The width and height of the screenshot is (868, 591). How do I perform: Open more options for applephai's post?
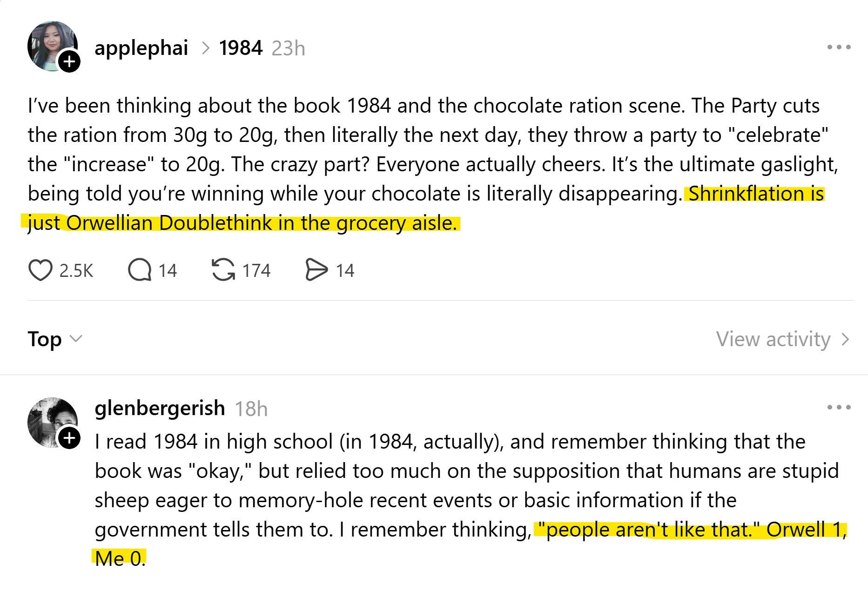coord(839,47)
